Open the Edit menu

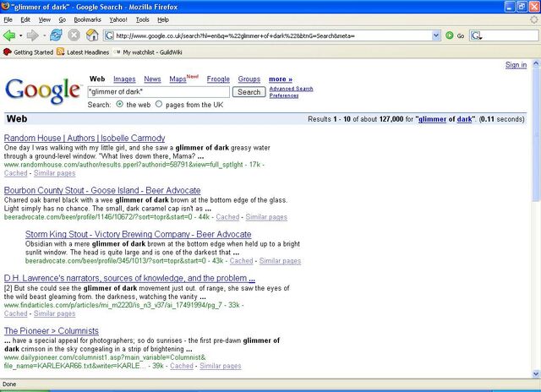pos(25,19)
